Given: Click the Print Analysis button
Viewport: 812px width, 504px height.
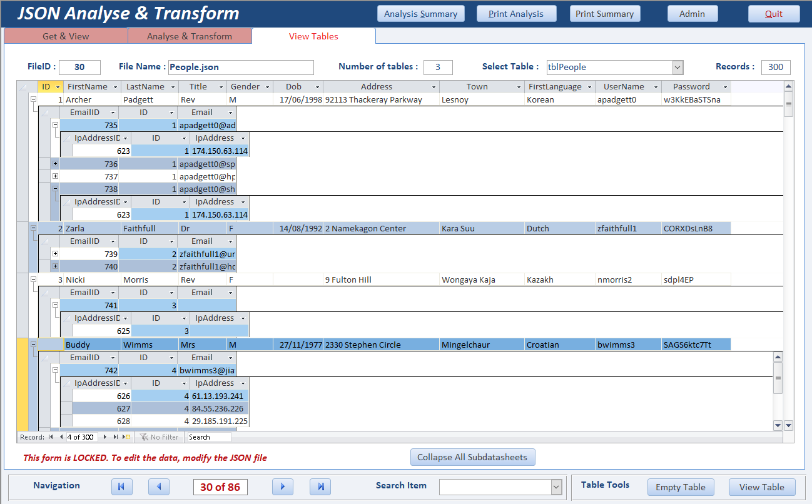Looking at the screenshot, I should (x=516, y=14).
